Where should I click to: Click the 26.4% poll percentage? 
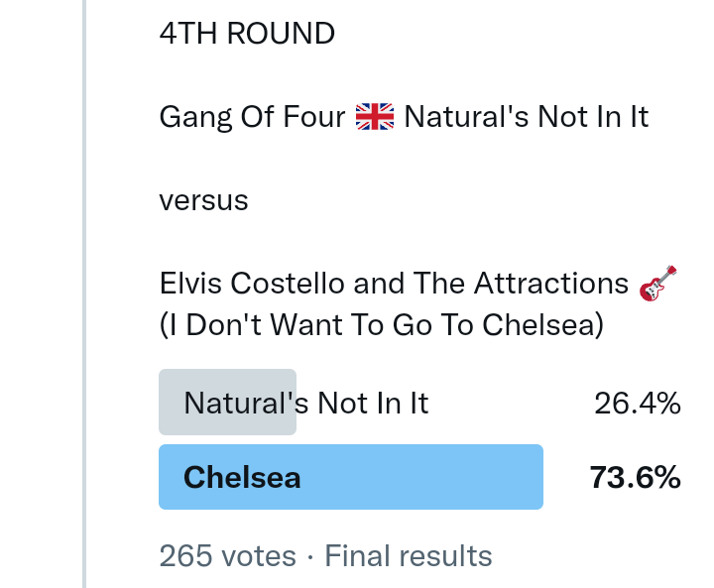(637, 404)
